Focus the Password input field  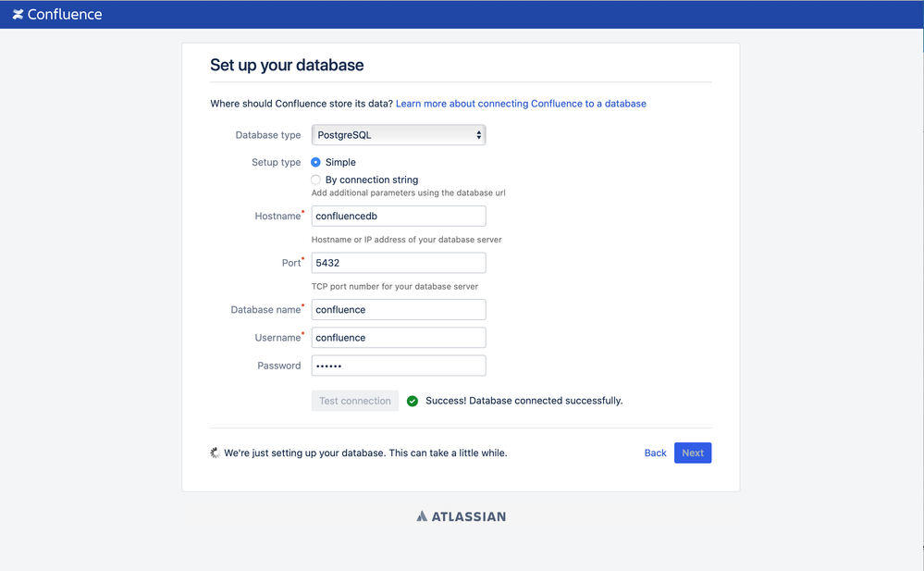(399, 366)
